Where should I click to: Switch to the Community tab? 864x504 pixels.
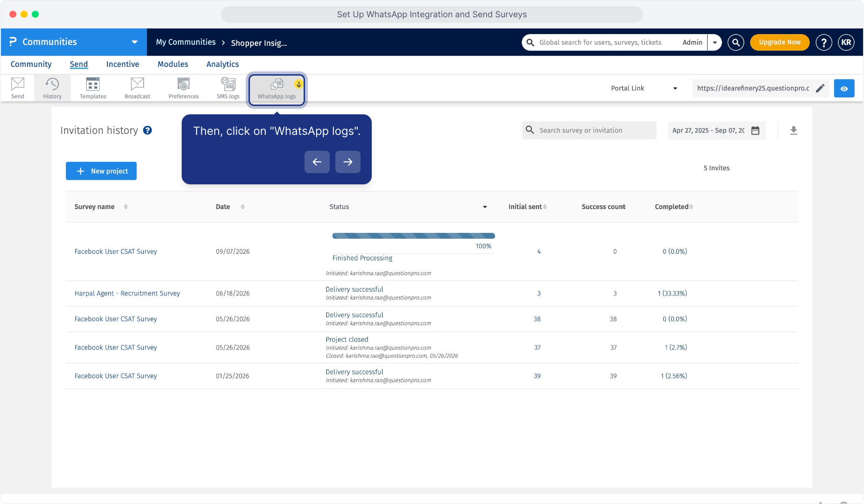[x=31, y=64]
